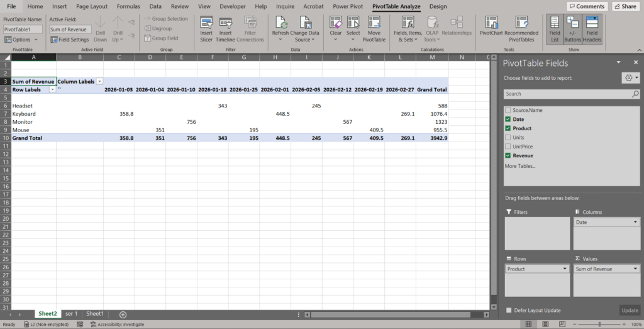Insert a PivotChart
This screenshot has height=329, width=644.
491,25
